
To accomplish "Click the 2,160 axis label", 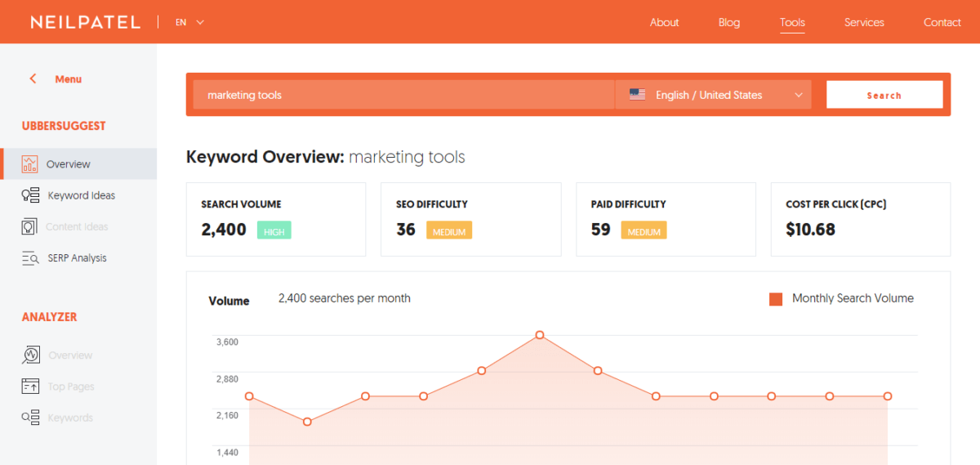I will 227,415.
